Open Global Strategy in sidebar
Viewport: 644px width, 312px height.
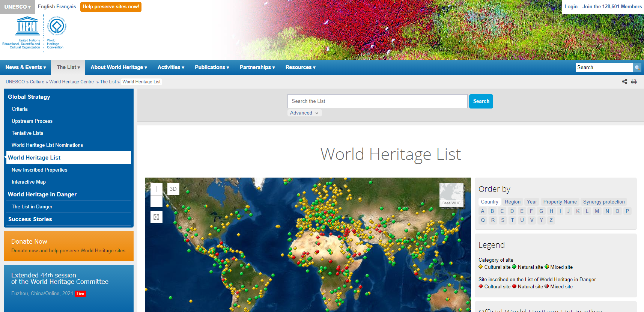(x=68, y=97)
